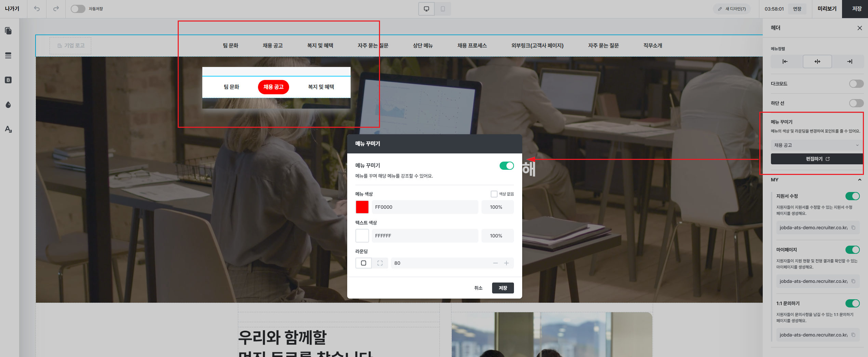Check the 색상 없음 checkbox
The image size is (868, 357).
tap(494, 194)
